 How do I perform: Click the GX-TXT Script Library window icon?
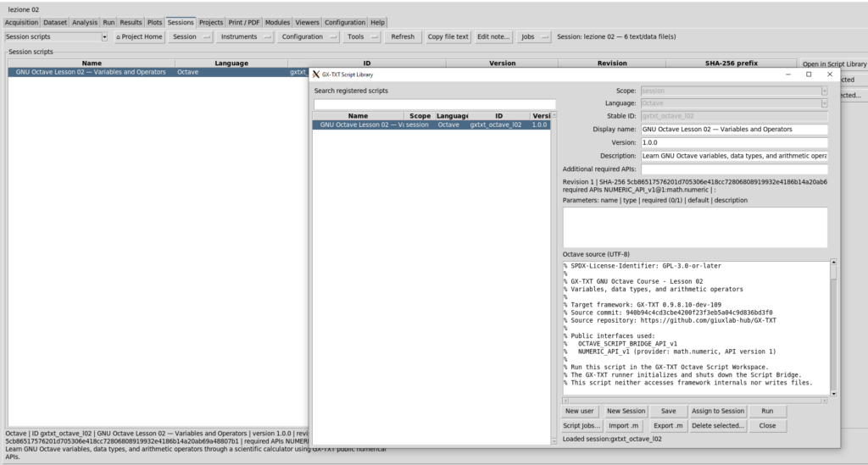click(x=316, y=74)
